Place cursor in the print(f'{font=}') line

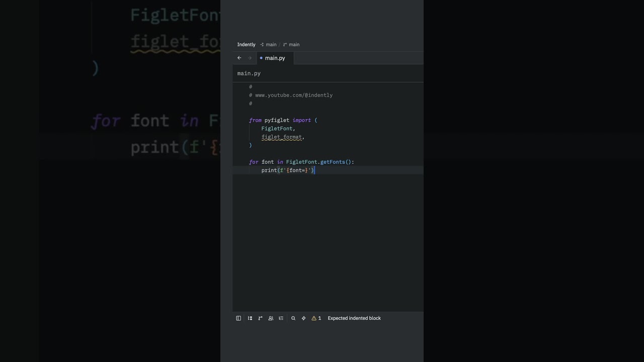coord(288,170)
